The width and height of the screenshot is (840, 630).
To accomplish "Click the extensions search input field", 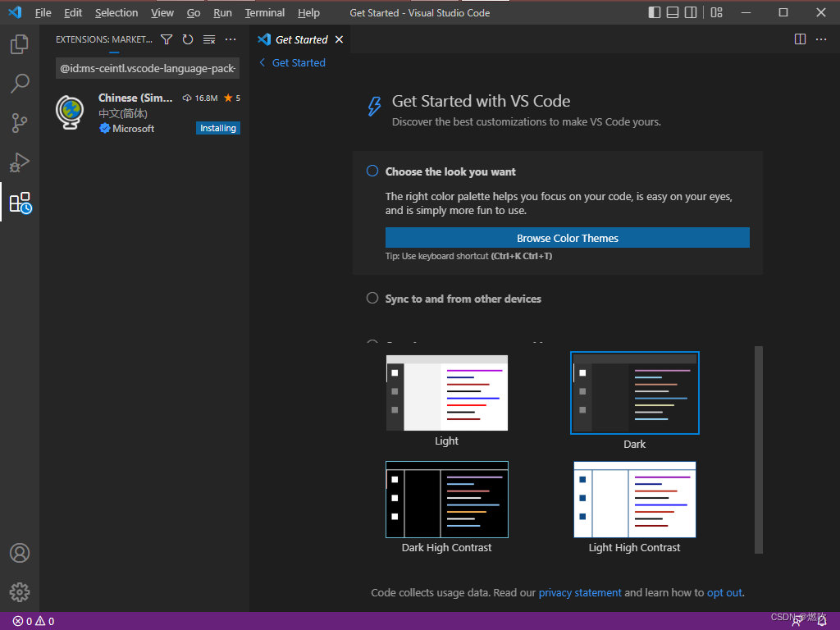I will (148, 69).
